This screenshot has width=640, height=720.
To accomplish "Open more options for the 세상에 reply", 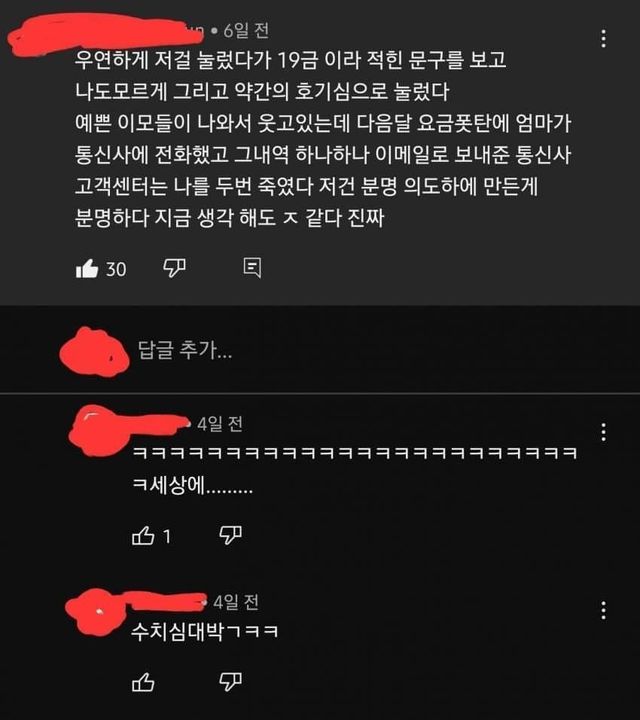I will pyautogui.click(x=603, y=432).
